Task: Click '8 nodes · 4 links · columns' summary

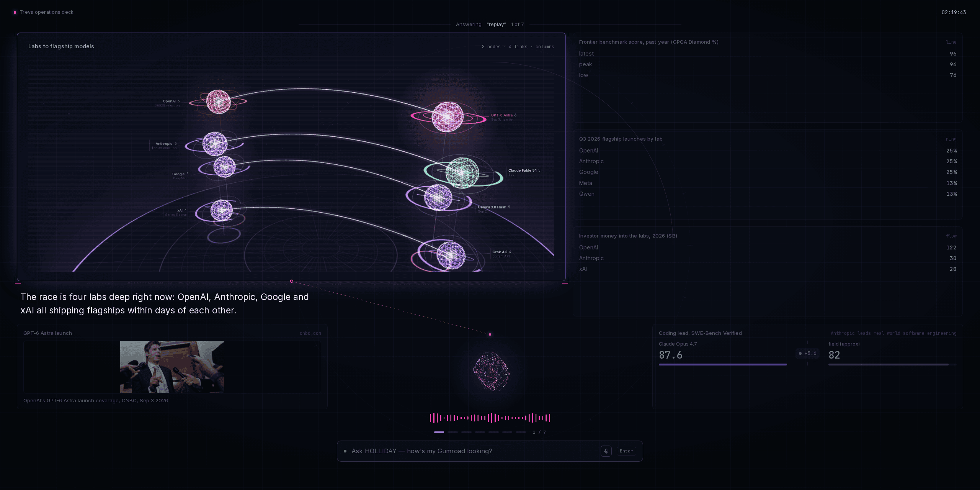Action: 518,47
